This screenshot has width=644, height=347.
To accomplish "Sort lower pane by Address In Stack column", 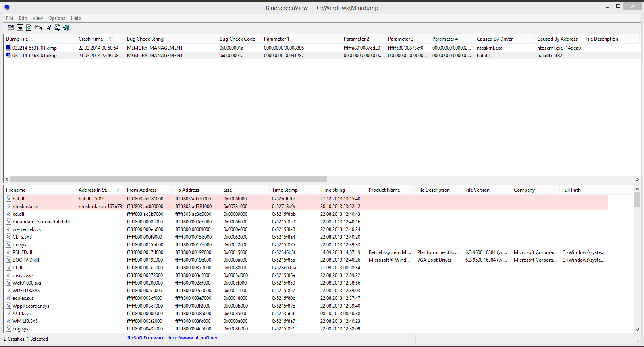I will (x=100, y=190).
